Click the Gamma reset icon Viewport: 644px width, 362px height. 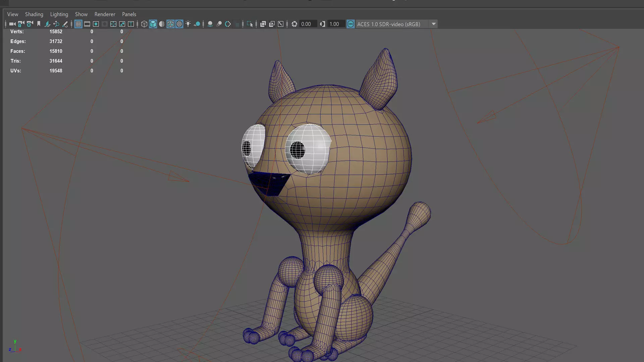(322, 24)
